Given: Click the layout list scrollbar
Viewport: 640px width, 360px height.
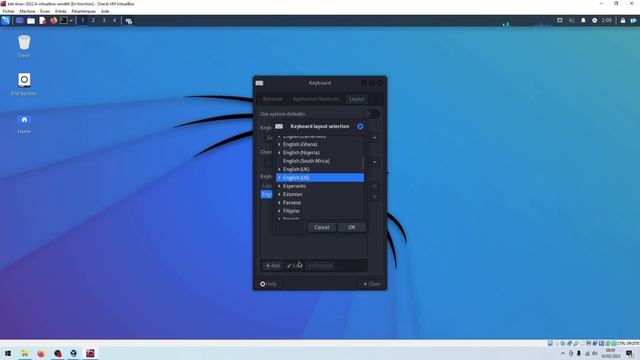Looking at the screenshot, I should (x=363, y=163).
